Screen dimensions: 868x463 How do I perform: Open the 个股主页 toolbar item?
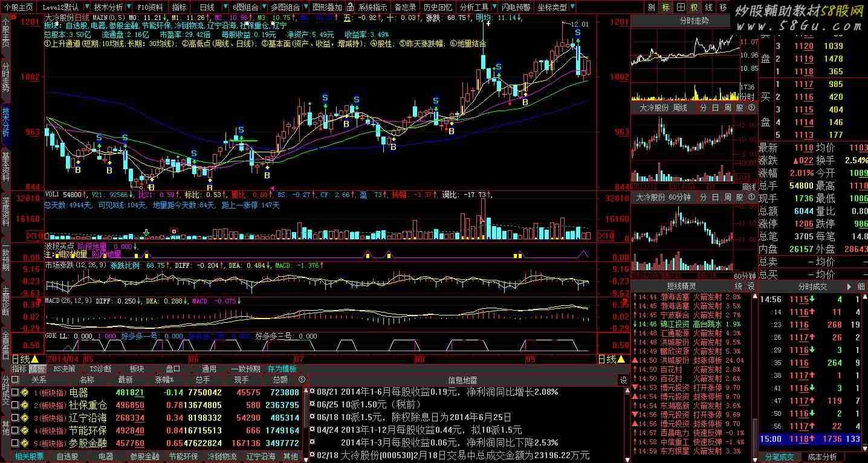[18, 7]
